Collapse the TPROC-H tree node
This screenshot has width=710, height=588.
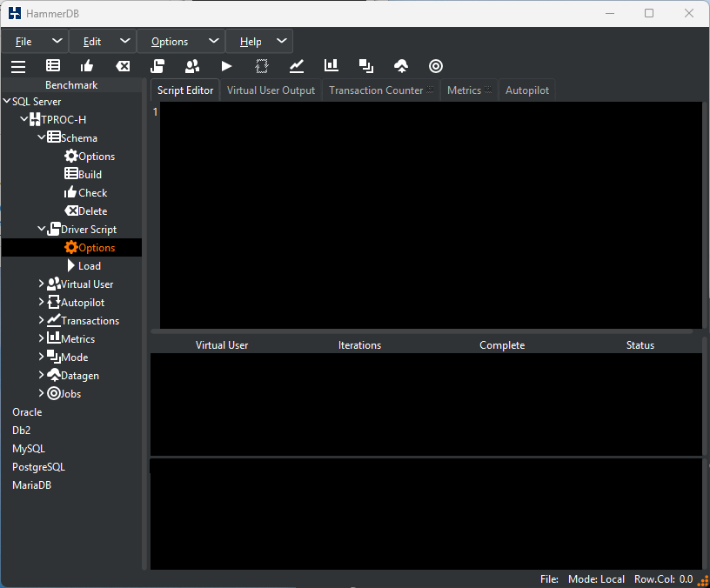(x=24, y=119)
